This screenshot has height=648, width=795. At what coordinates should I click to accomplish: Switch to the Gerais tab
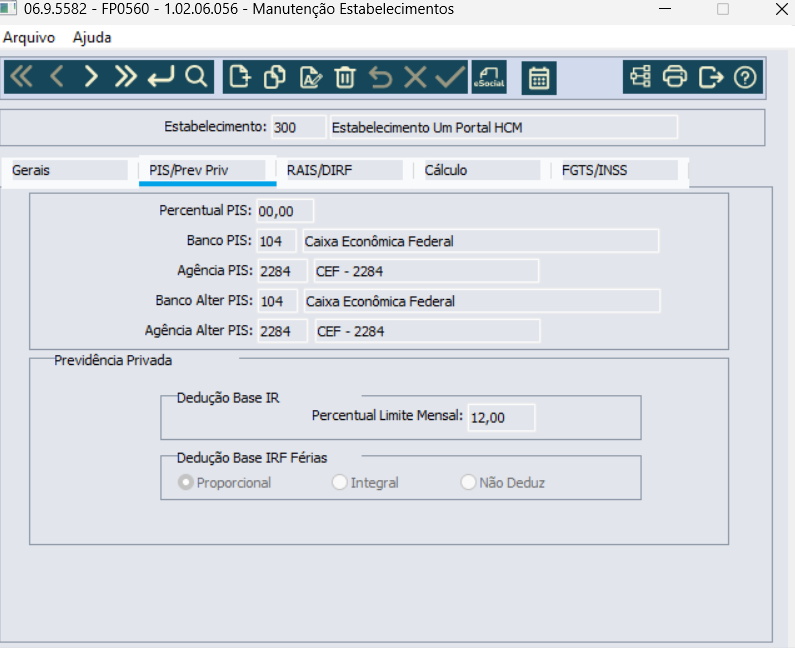[69, 170]
